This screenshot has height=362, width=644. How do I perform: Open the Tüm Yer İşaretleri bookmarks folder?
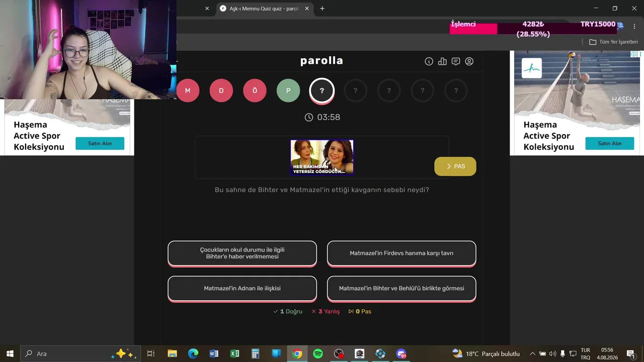pos(613,42)
